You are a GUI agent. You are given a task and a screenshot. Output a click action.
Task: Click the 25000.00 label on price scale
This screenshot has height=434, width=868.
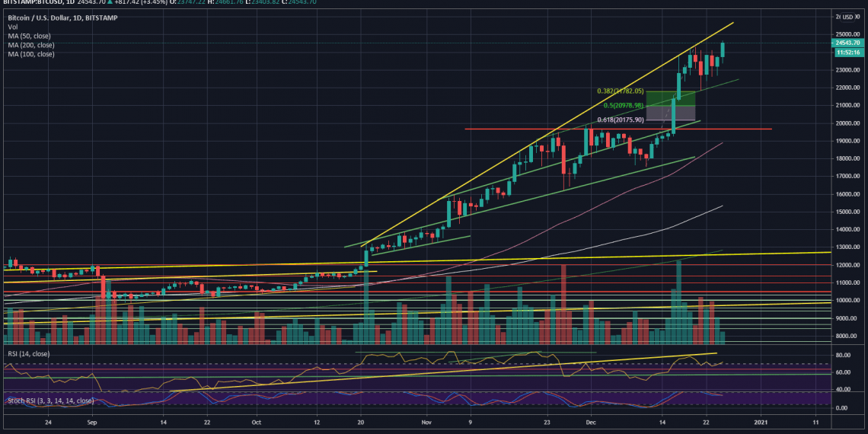847,34
